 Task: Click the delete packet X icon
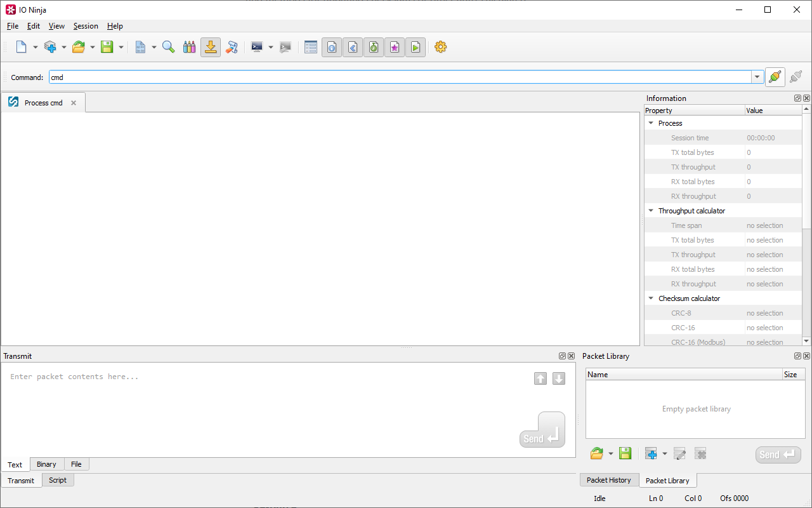point(700,453)
